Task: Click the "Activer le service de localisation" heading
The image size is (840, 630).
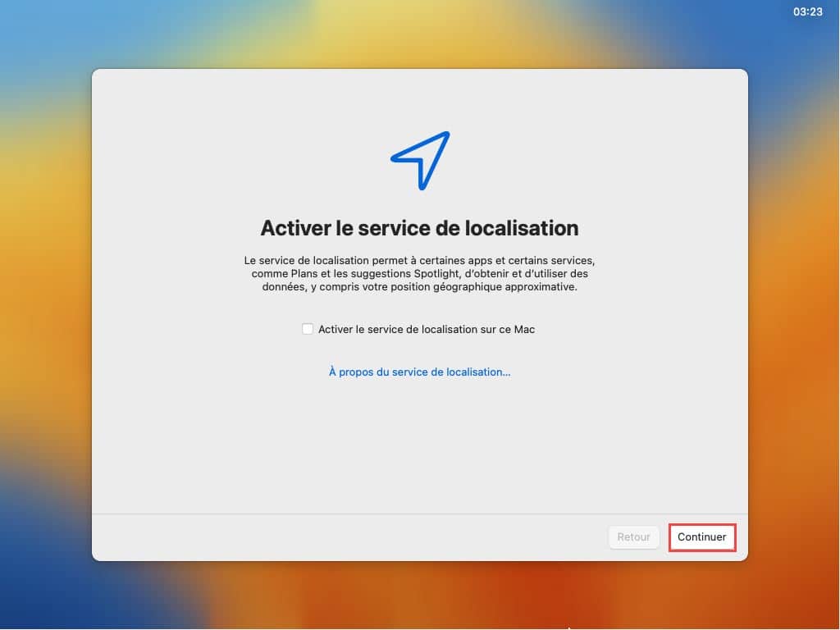Action: 419,228
